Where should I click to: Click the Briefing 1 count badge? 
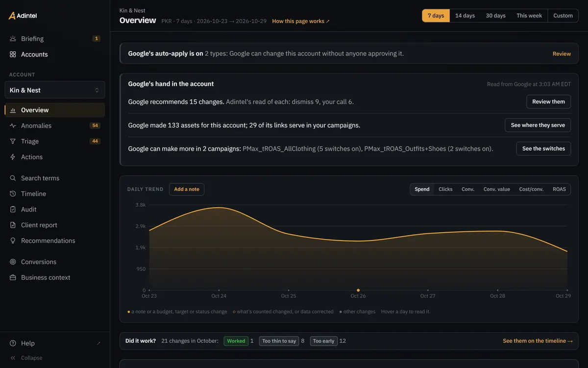click(97, 39)
